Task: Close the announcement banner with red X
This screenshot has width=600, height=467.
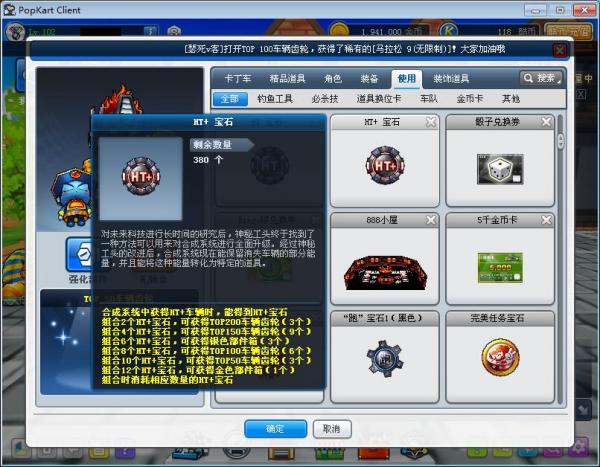Action: (x=560, y=50)
